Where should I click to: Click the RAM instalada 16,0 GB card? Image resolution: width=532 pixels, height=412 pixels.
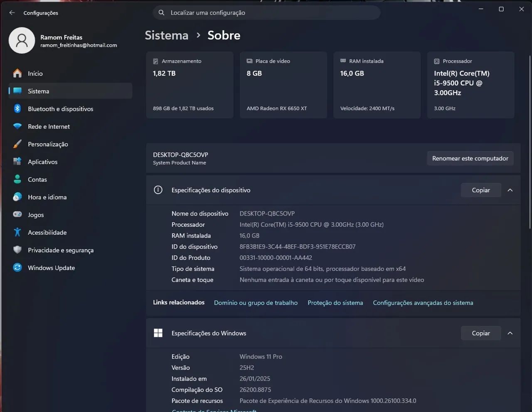click(377, 85)
